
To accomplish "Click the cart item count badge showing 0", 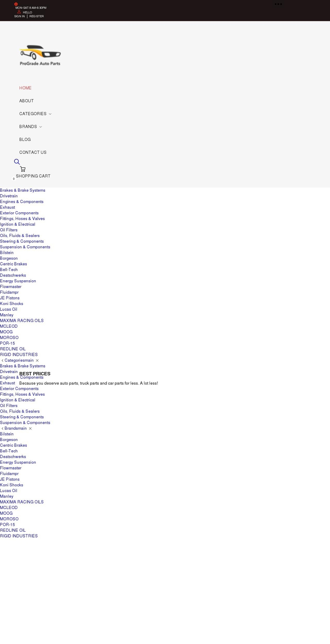I will 14,179.
